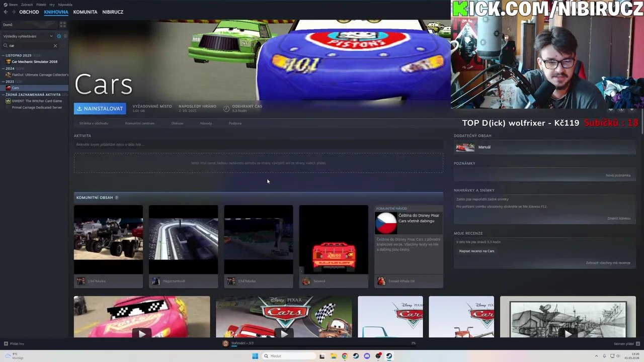Click Napsat recenzi na Cars

(x=476, y=251)
